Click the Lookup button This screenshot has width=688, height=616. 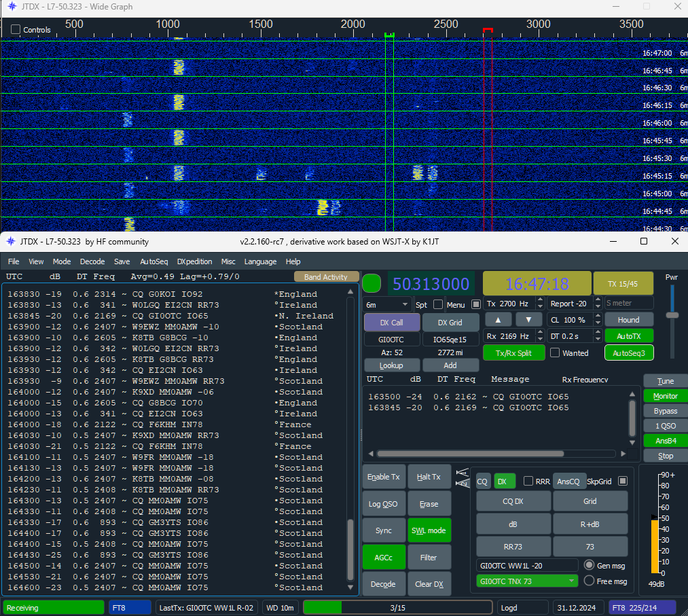391,365
